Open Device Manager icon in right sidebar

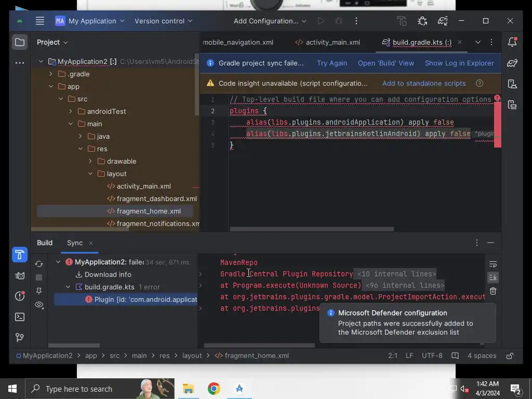pyautogui.click(x=512, y=84)
